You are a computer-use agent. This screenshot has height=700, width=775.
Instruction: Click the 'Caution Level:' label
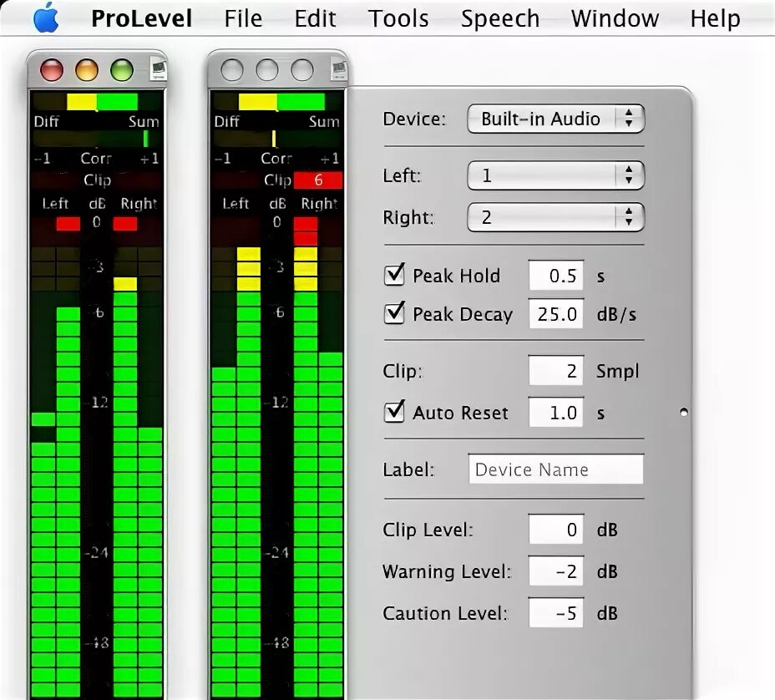point(445,613)
